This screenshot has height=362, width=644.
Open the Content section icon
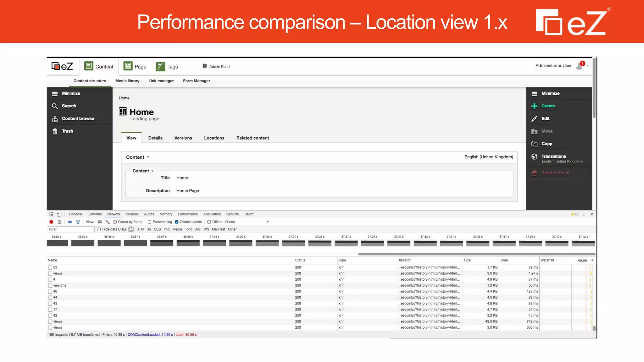(89, 66)
